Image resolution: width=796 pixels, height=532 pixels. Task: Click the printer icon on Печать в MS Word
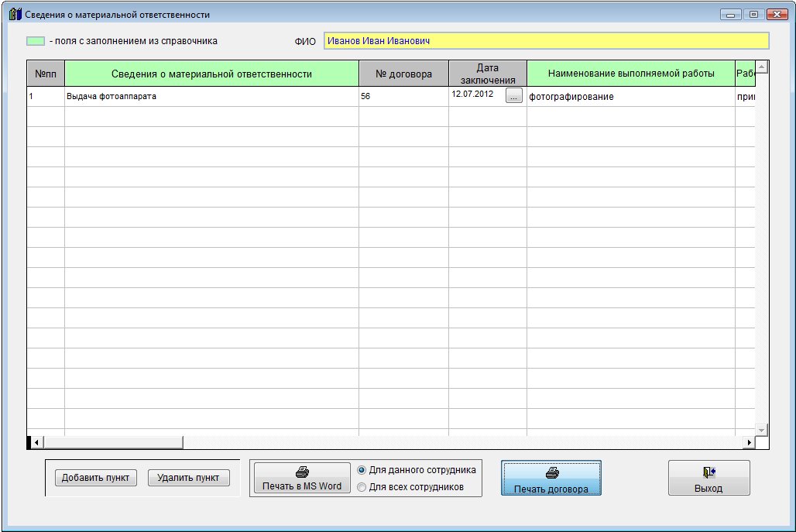302,472
